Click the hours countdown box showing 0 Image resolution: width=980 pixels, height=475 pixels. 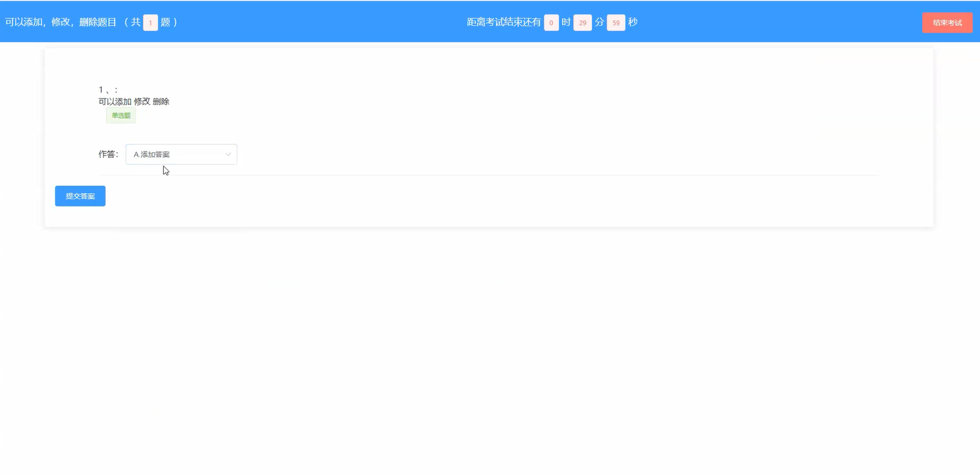(x=551, y=22)
